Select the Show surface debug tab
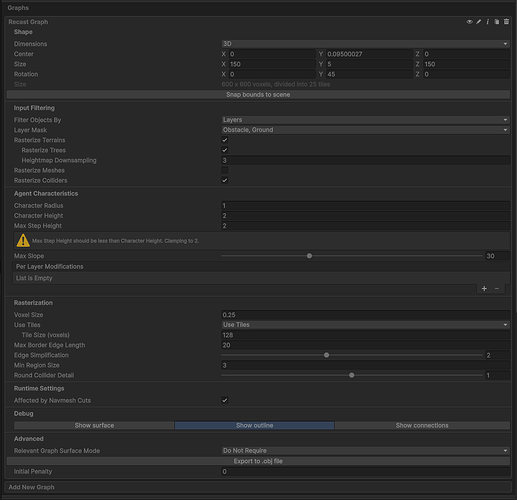Screen dimensions: 517x500 (x=94, y=426)
